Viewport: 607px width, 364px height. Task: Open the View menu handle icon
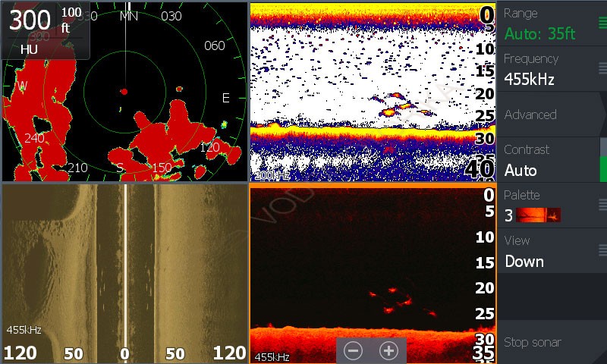coord(602,250)
